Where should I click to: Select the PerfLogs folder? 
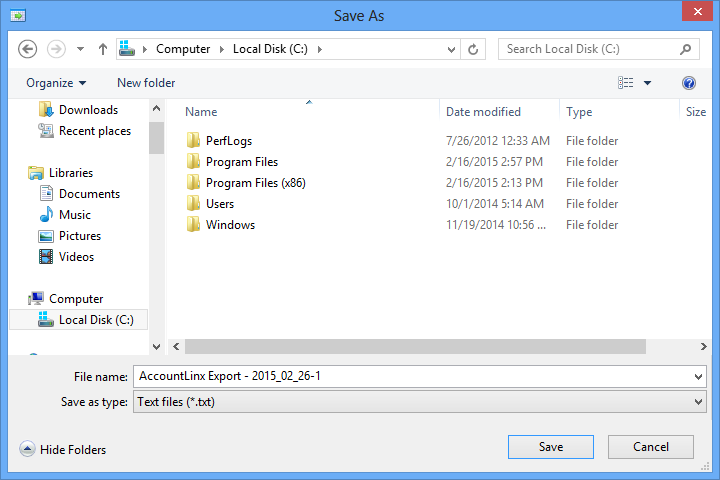[x=229, y=141]
